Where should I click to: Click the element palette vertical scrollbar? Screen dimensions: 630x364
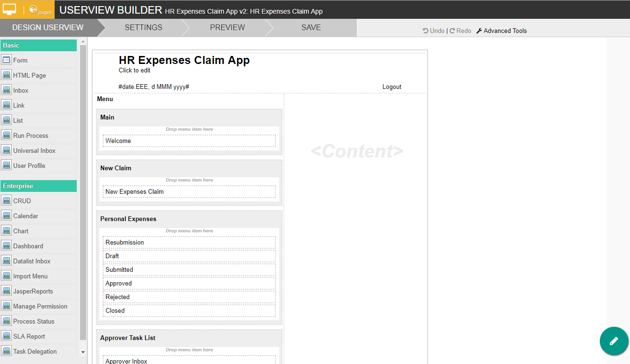tap(83, 192)
